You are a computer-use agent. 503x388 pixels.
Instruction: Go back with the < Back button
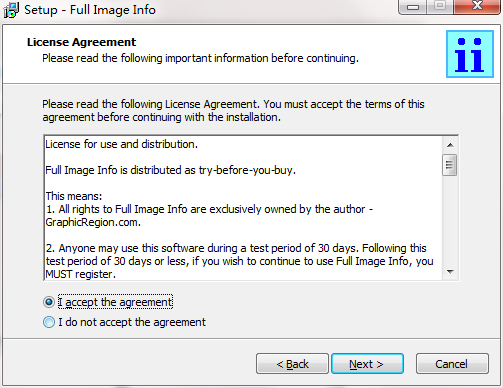tap(292, 364)
